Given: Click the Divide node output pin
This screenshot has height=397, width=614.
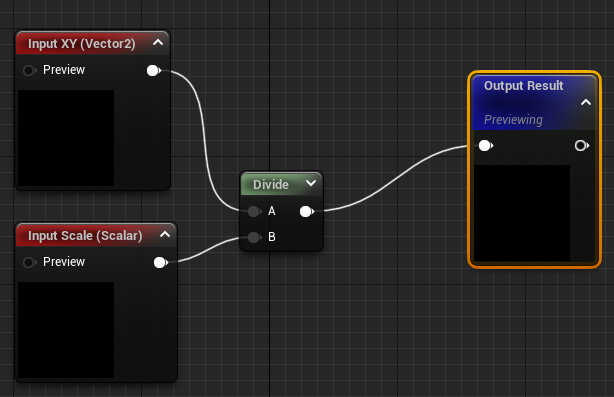Looking at the screenshot, I should point(307,212).
